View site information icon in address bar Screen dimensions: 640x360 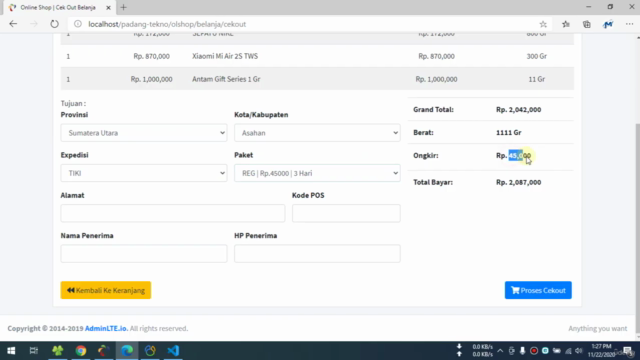click(x=78, y=24)
